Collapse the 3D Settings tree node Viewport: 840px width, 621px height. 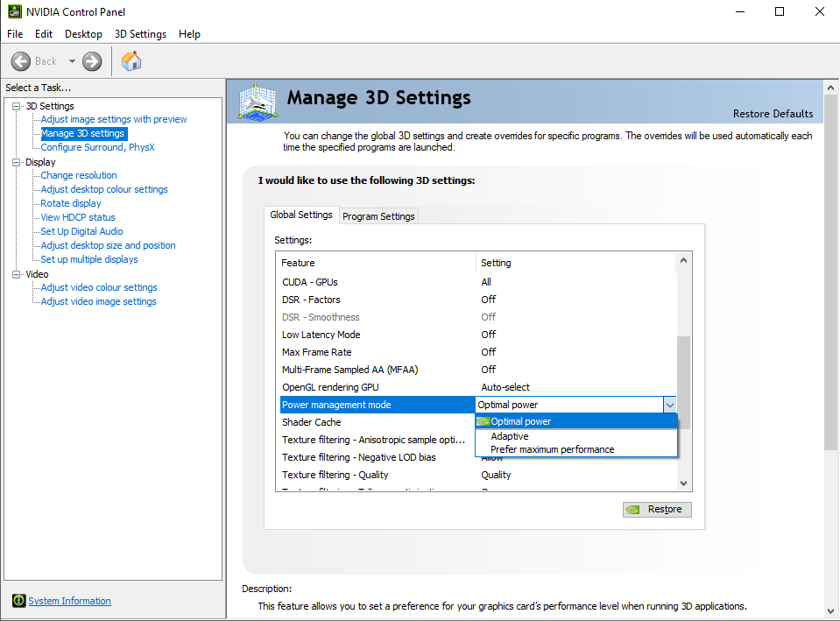coord(17,106)
